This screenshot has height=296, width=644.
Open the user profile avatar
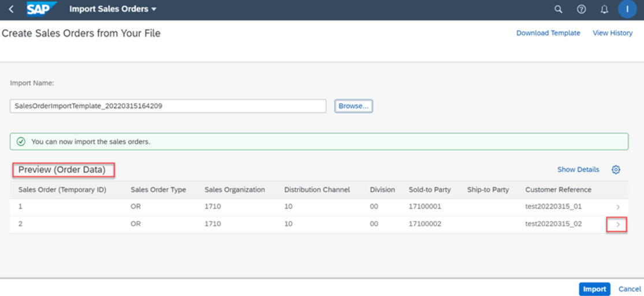(627, 9)
